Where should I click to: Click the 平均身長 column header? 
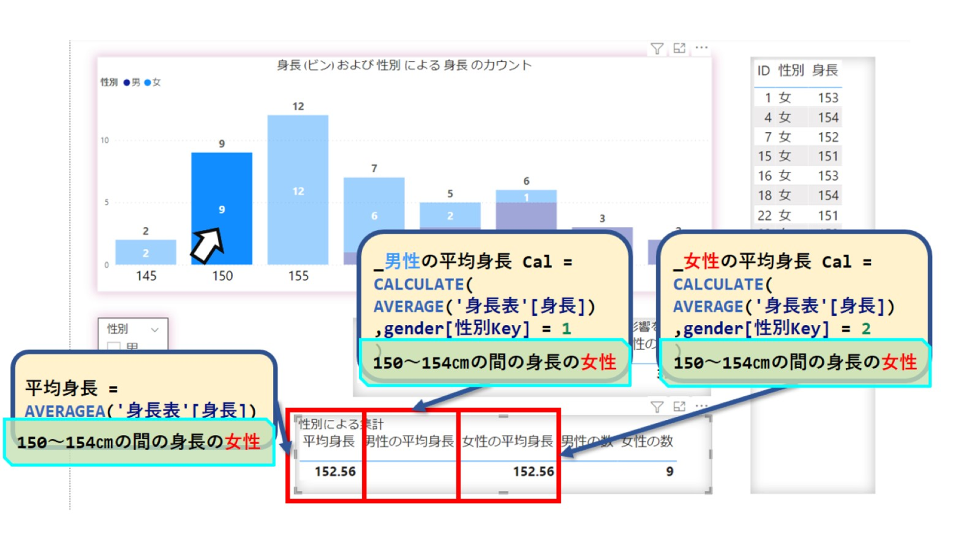click(328, 441)
